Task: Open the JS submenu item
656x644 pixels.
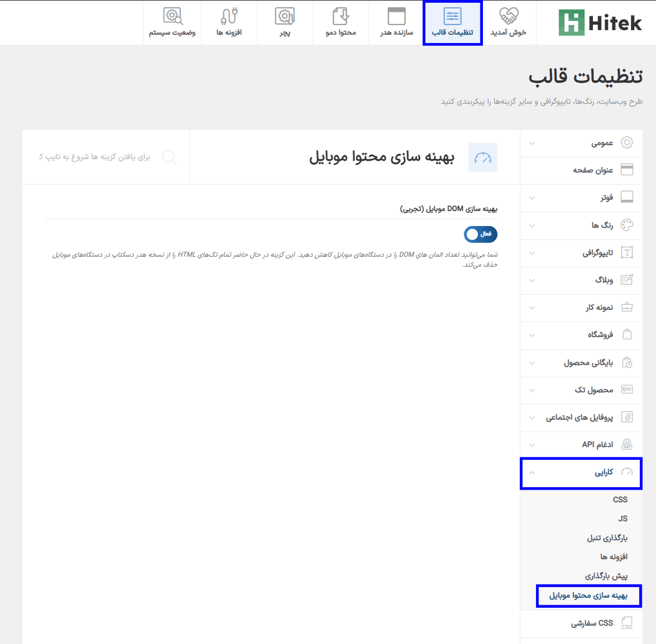Action: pyautogui.click(x=623, y=518)
